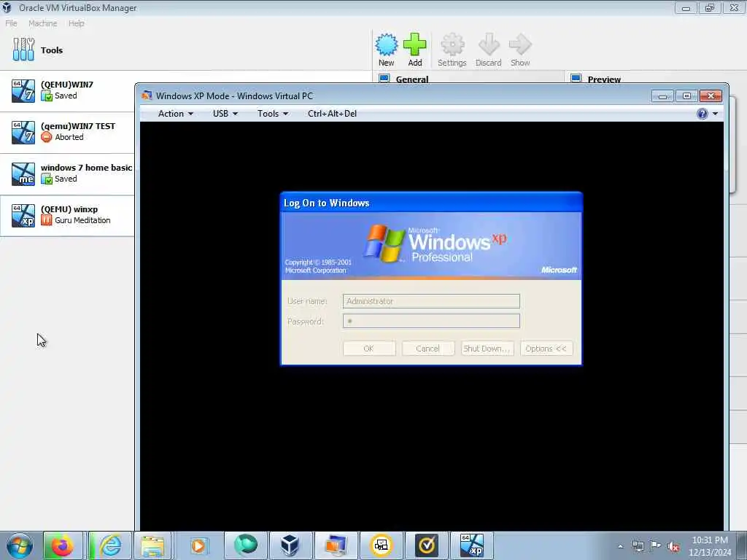747x560 pixels.
Task: Open the media player taskbar icon
Action: (x=198, y=545)
